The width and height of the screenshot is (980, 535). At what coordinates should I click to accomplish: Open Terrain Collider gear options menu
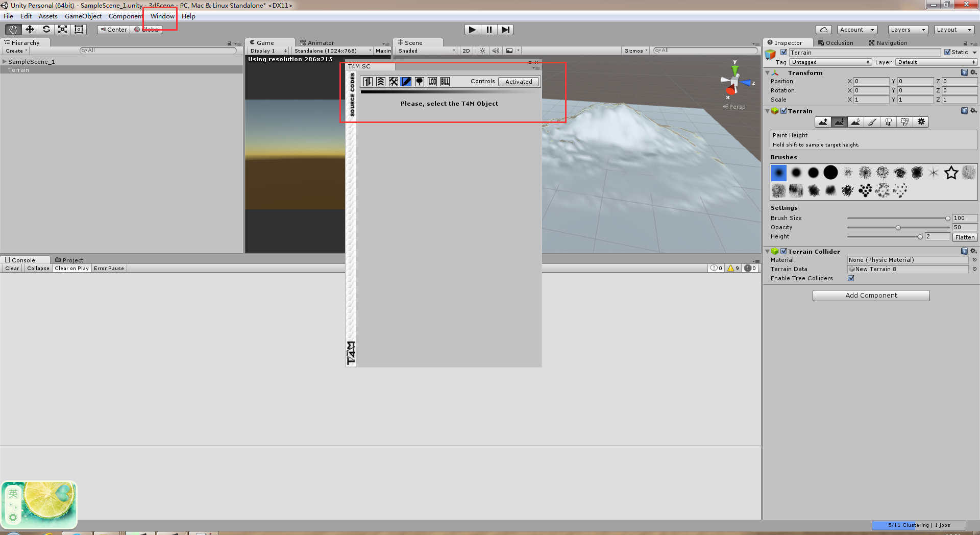click(x=973, y=251)
